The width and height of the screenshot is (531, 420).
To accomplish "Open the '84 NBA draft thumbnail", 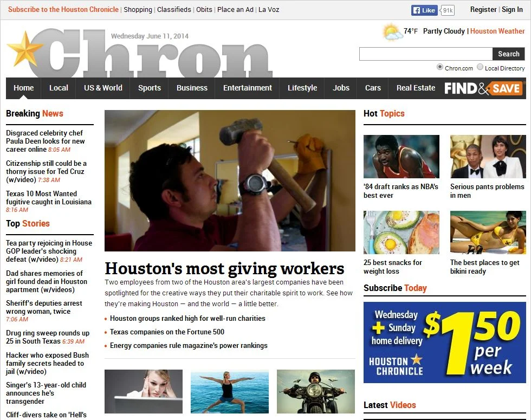I will pos(402,157).
